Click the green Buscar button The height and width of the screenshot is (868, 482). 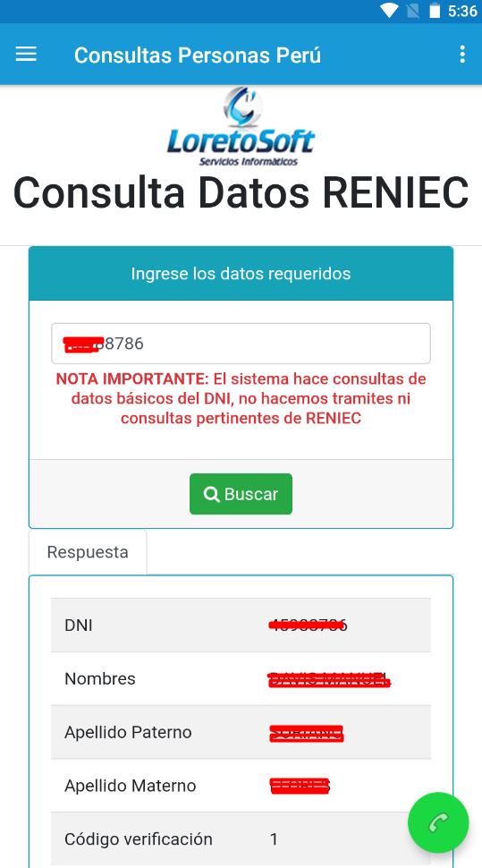click(241, 494)
